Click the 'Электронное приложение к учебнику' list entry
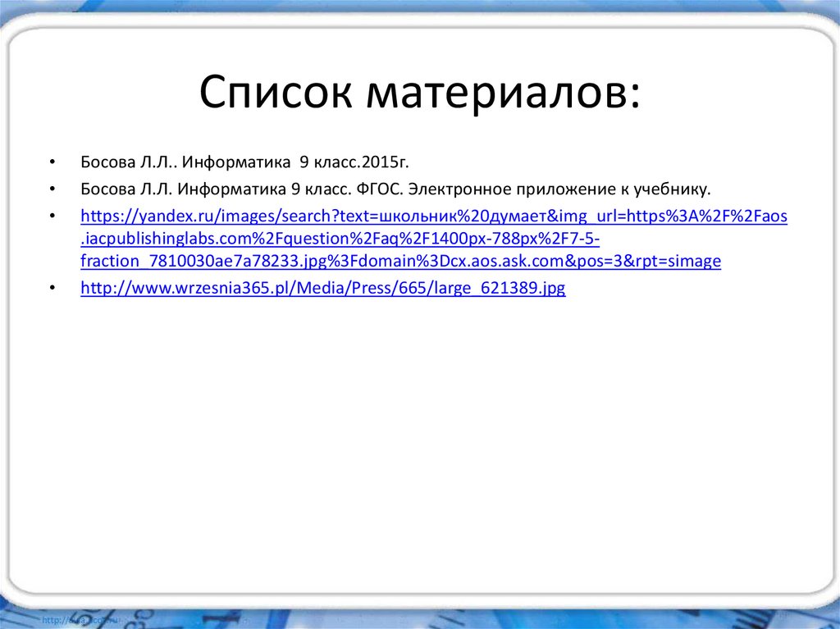840x629 pixels. click(559, 186)
